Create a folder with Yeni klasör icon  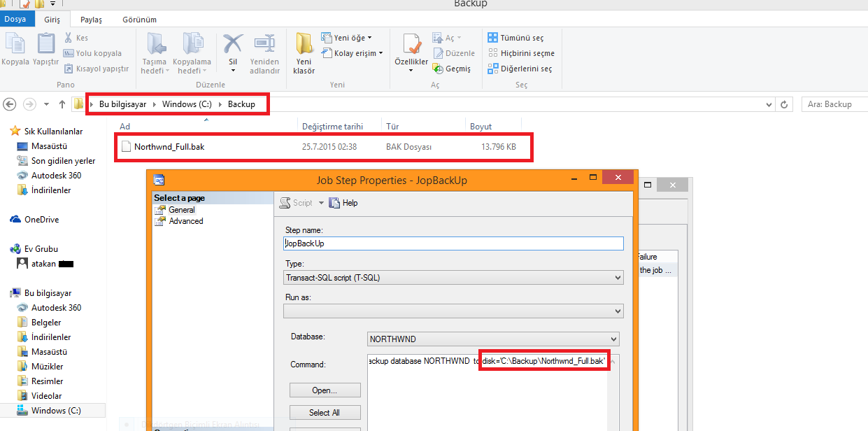[304, 45]
